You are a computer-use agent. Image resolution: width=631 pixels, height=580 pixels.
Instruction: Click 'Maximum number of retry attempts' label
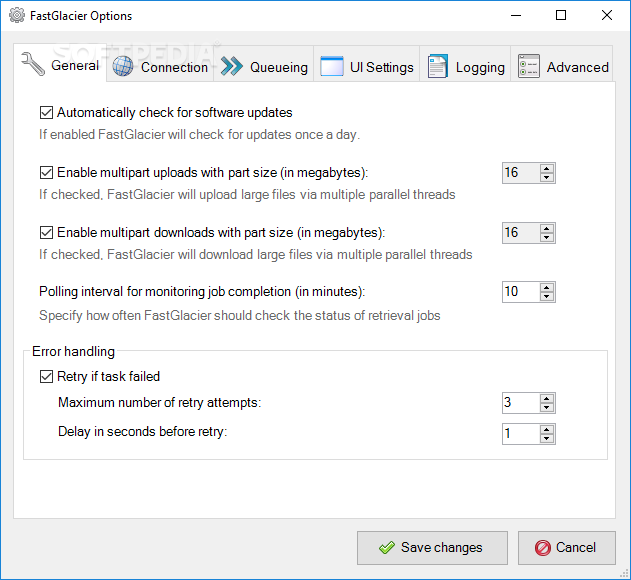(159, 402)
